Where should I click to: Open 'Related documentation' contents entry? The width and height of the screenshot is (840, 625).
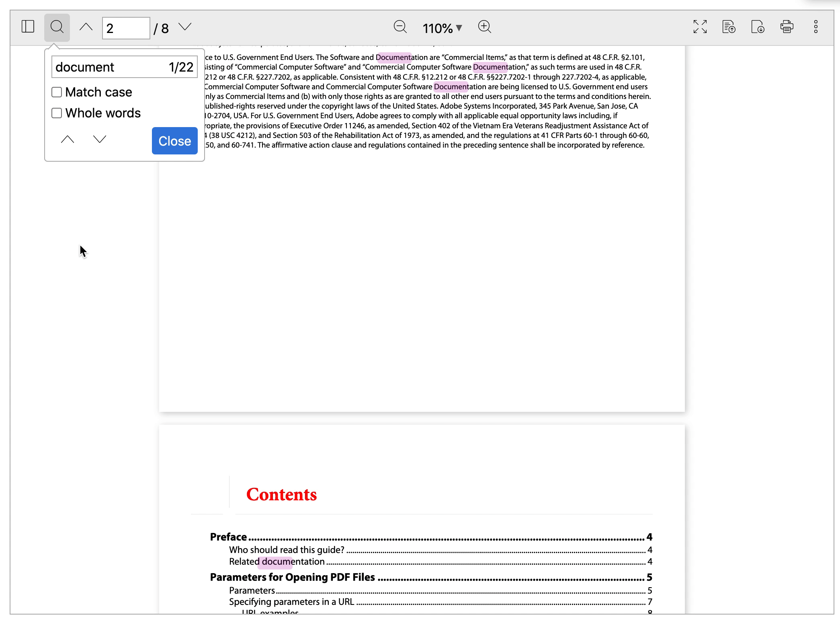[x=440, y=561]
